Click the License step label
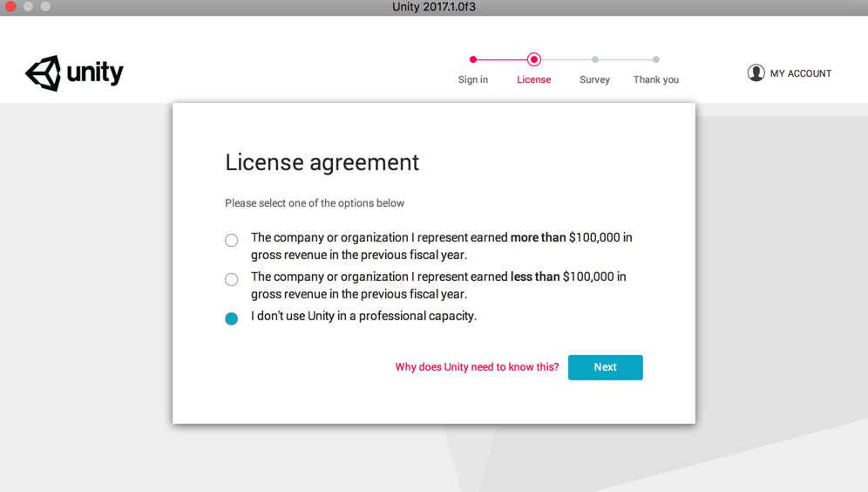Viewport: 868px width, 492px height. click(534, 79)
